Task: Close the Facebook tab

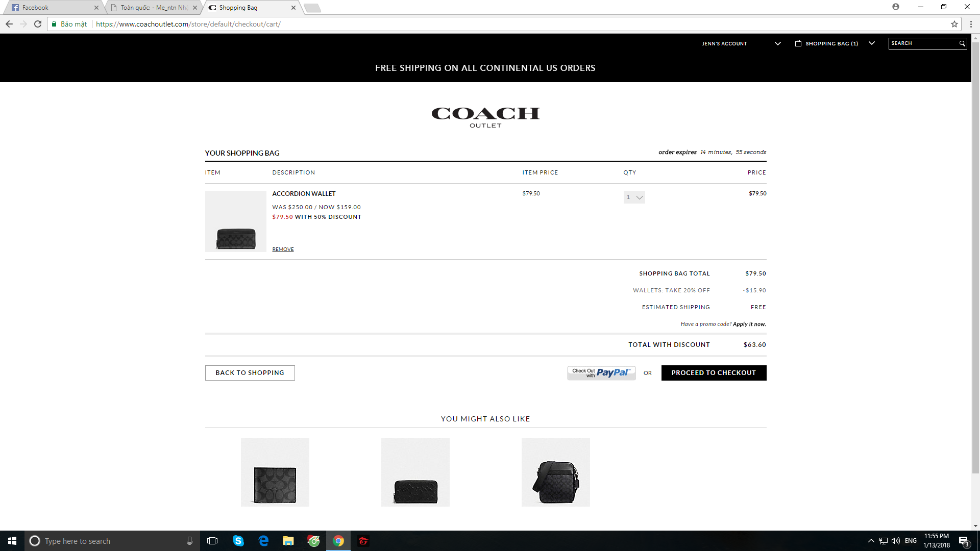Action: tap(96, 8)
